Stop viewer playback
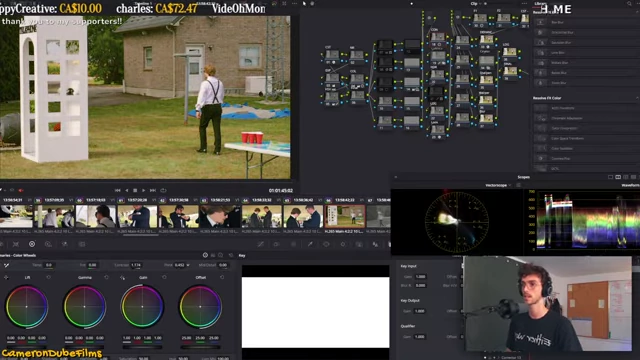The height and width of the screenshot is (360, 640). [x=135, y=190]
